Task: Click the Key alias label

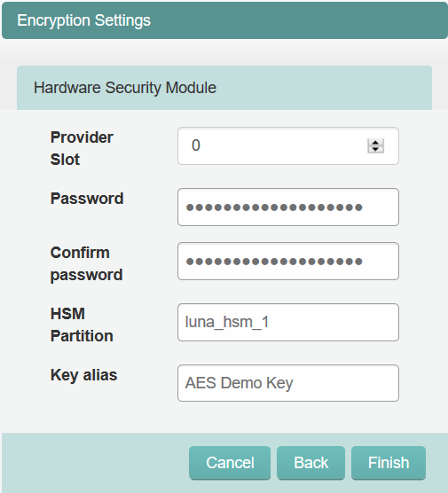Action: click(x=83, y=375)
